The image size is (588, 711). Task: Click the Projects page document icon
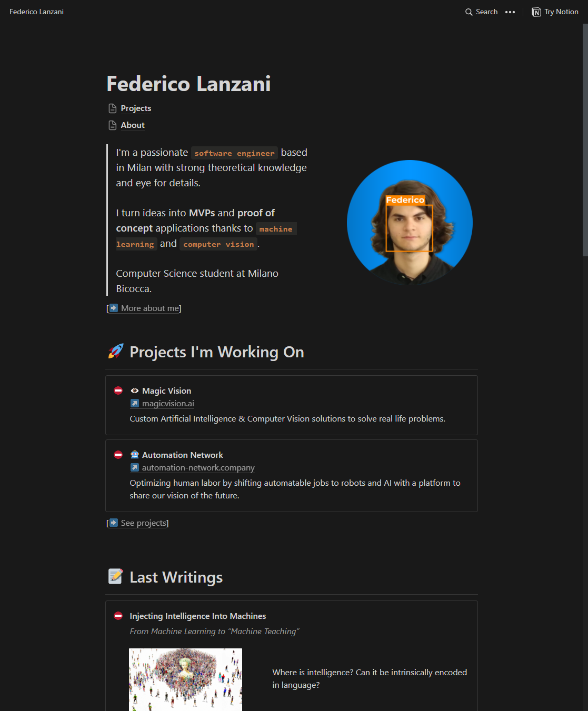point(113,108)
